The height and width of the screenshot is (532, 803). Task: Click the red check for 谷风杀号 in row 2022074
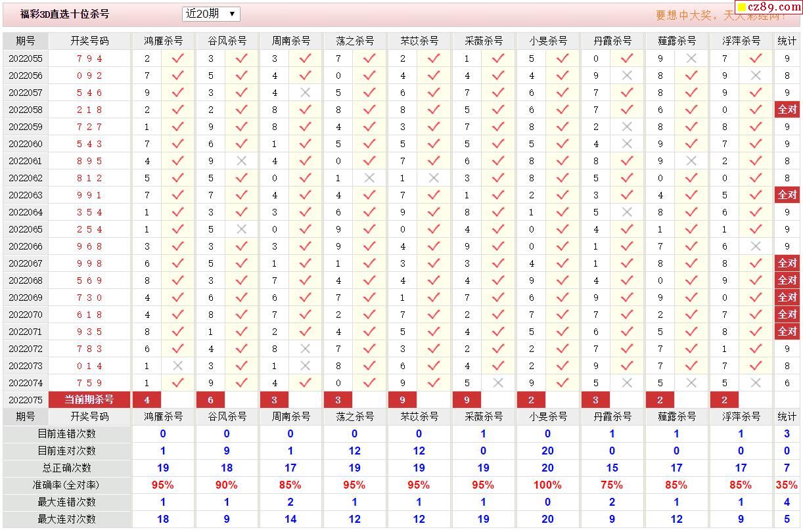(241, 383)
